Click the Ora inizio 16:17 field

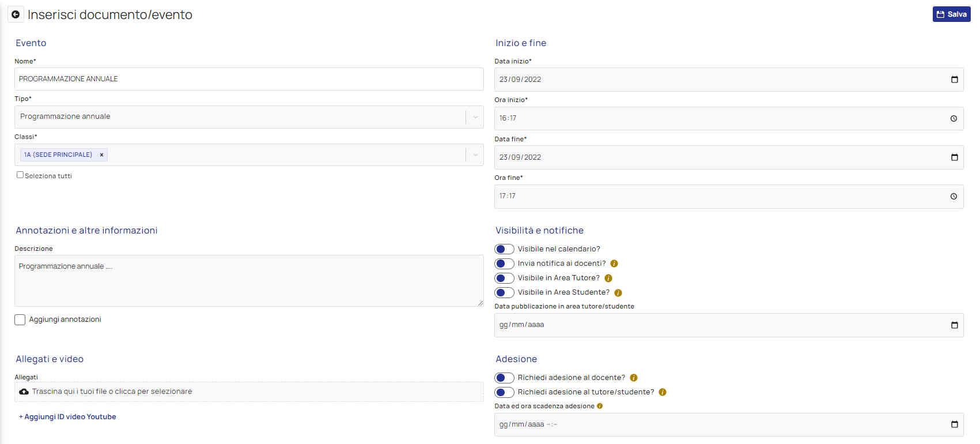[x=729, y=119]
